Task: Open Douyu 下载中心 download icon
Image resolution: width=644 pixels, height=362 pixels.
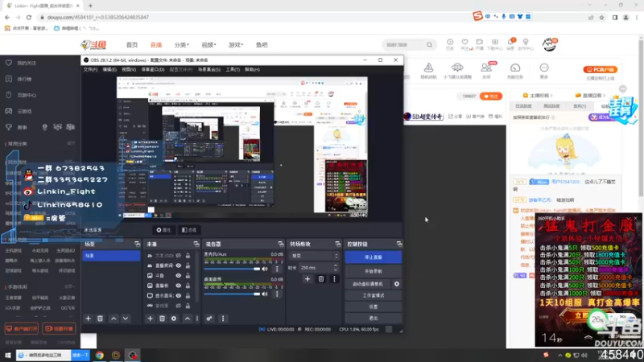Action: pos(494,44)
